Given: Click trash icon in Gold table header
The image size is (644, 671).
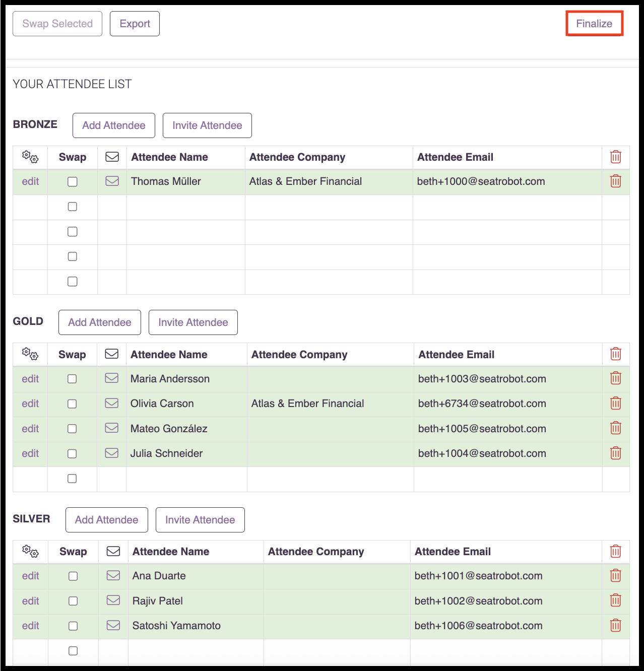Looking at the screenshot, I should pos(616,354).
